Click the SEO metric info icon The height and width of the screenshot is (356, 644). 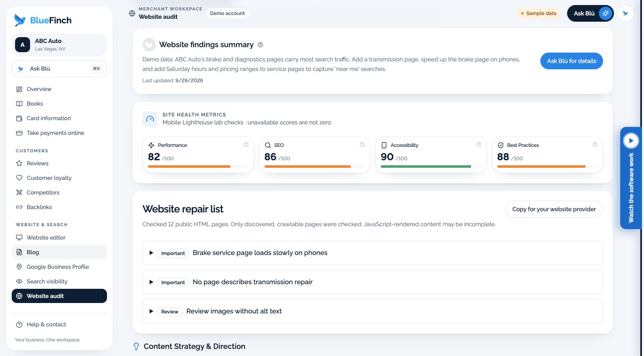coord(362,144)
